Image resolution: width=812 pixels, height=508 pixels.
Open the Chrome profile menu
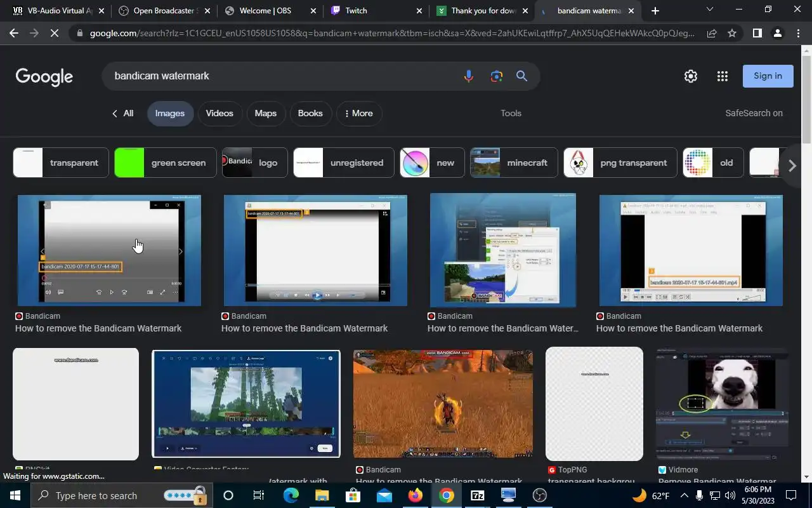click(777, 33)
